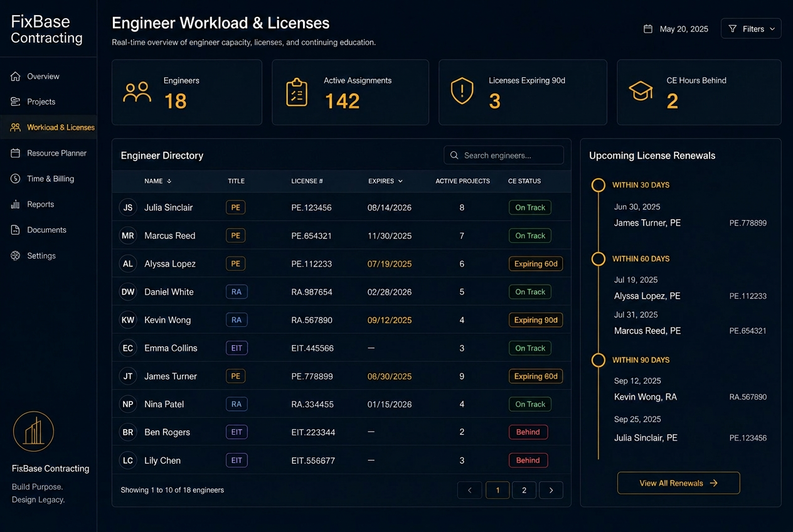Click the LC avatar for Lily Chen
Viewport: 793px width, 532px height.
[128, 460]
